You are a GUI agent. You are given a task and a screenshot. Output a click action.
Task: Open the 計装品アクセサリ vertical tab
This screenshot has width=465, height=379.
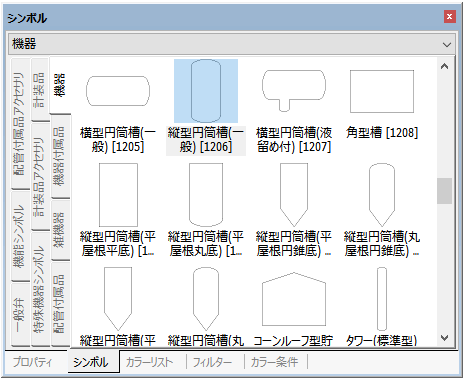(x=40, y=177)
